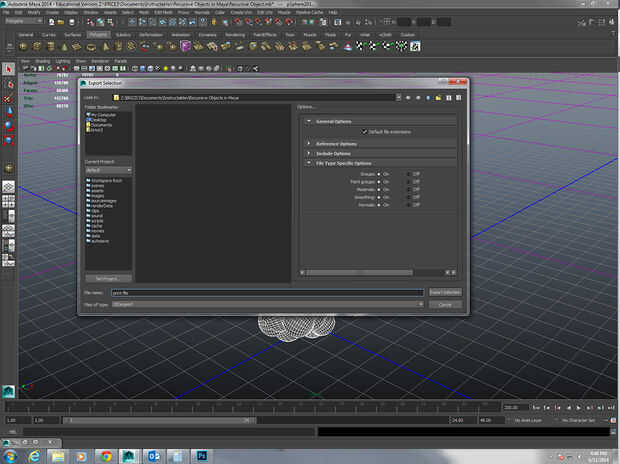The height and width of the screenshot is (464, 620).
Task: Click the Maya icon in the taskbar
Action: pyautogui.click(x=129, y=455)
